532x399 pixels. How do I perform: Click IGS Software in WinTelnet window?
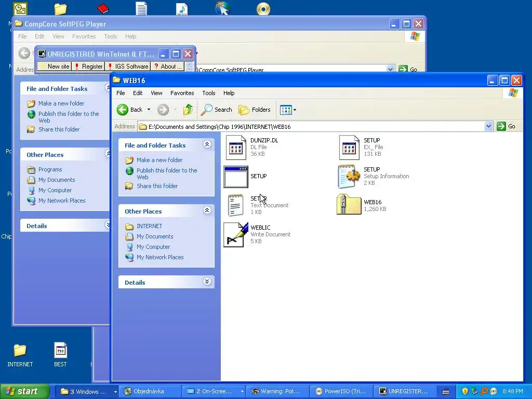(128, 66)
